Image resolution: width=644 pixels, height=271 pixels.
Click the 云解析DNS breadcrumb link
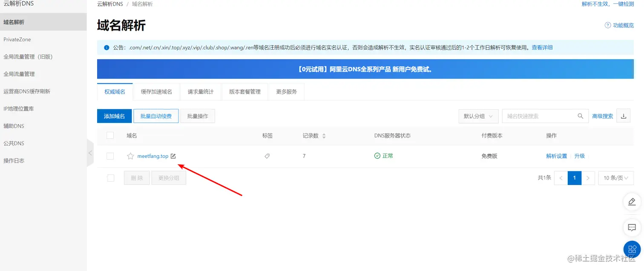pyautogui.click(x=110, y=4)
